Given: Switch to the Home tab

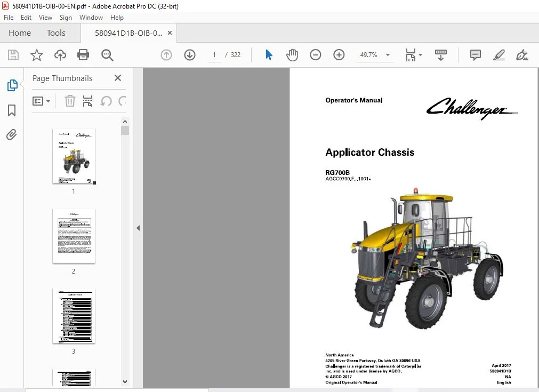Looking at the screenshot, I should [x=20, y=33].
